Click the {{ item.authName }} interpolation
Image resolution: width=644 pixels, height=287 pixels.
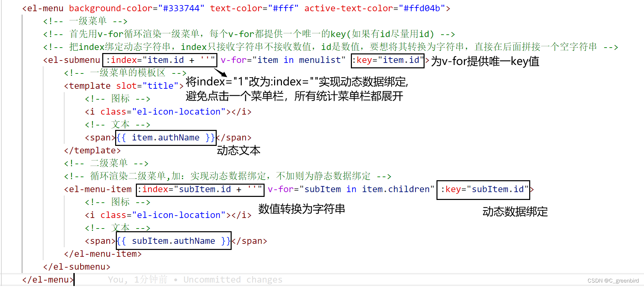point(166,137)
